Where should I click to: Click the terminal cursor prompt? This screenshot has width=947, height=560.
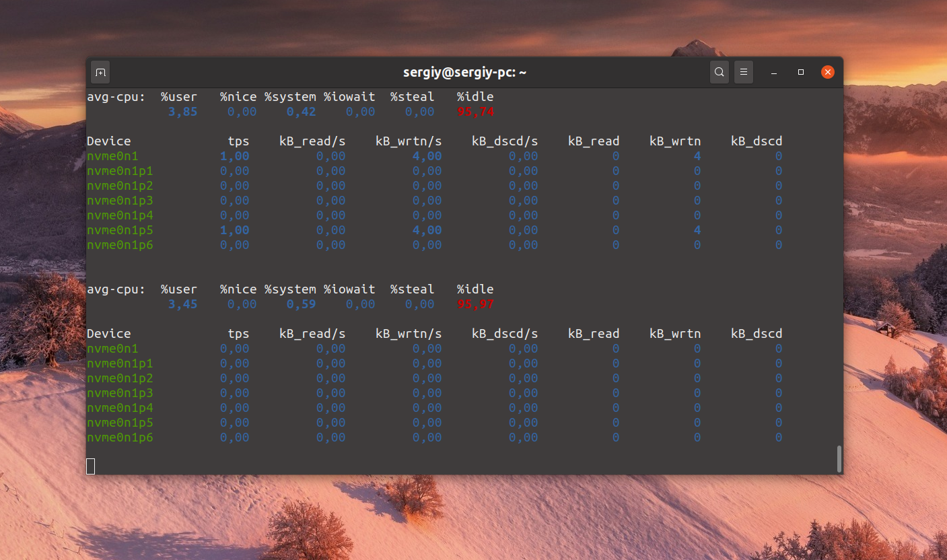tap(91, 466)
